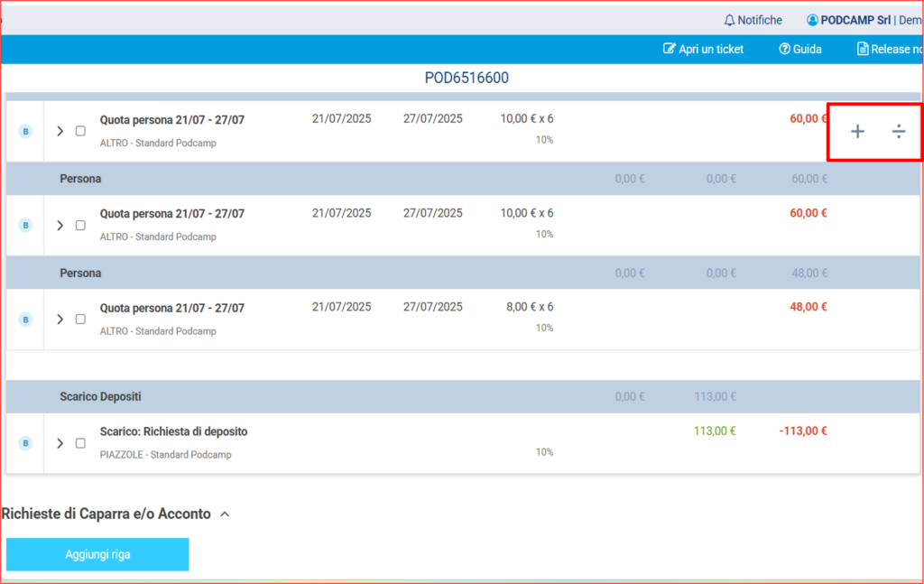Click the Release notes document icon
Viewport: 924px width, 584px height.
[863, 49]
